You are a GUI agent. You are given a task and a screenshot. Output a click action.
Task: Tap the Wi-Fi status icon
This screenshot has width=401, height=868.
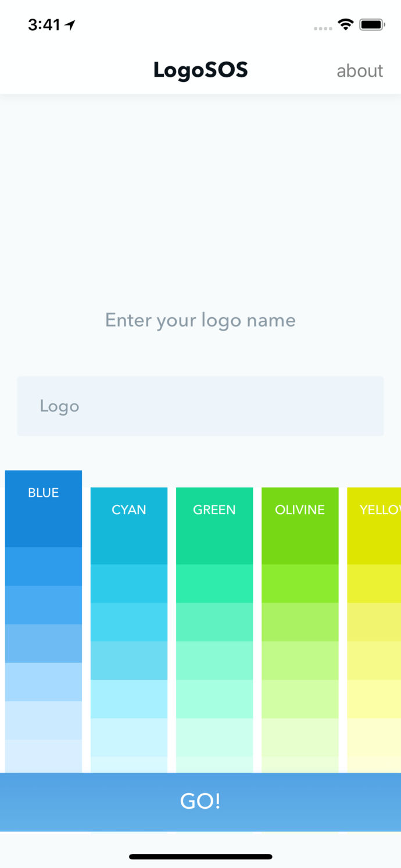pyautogui.click(x=346, y=24)
